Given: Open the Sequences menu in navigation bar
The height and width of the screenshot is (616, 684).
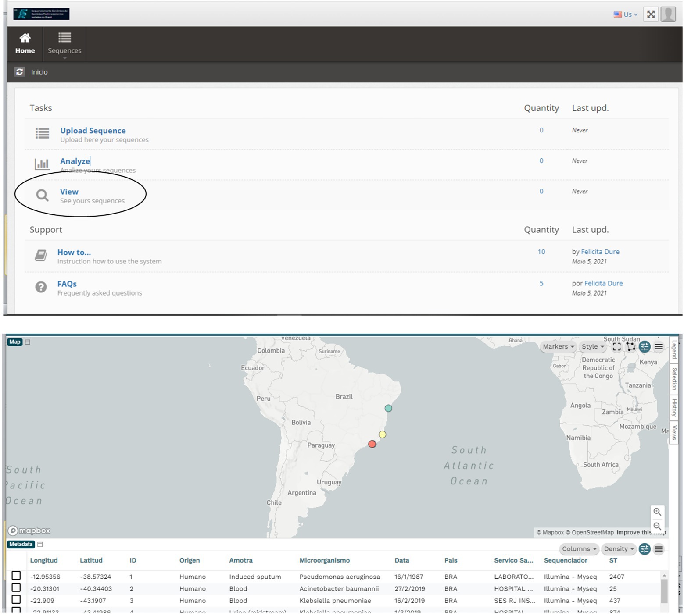Looking at the screenshot, I should pos(64,44).
